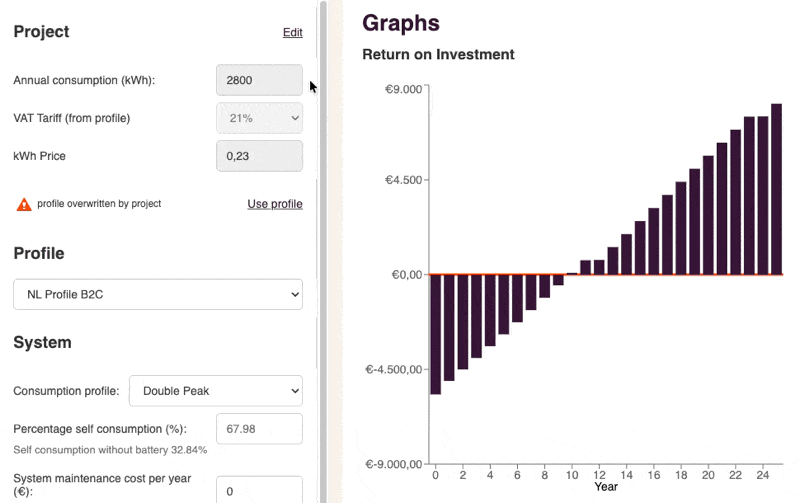
Task: Click the Return on Investment heading
Action: click(x=438, y=55)
